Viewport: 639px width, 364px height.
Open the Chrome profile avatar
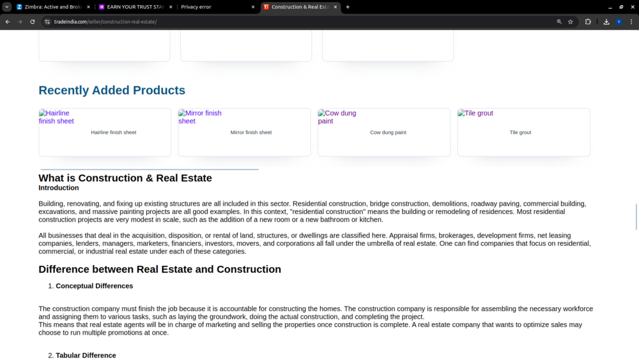pos(619,22)
